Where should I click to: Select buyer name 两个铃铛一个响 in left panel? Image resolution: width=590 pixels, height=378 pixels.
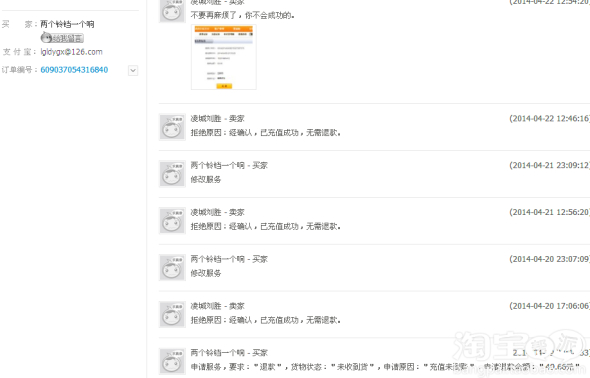[x=67, y=24]
